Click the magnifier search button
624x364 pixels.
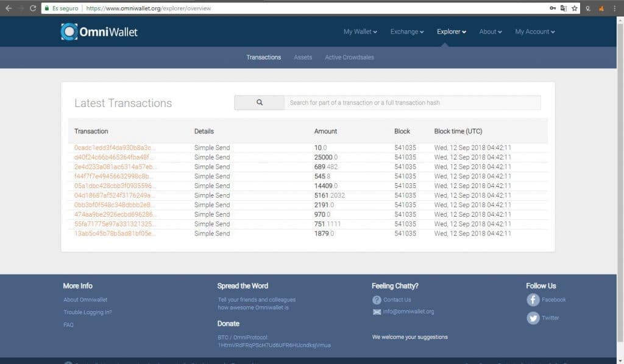click(260, 102)
